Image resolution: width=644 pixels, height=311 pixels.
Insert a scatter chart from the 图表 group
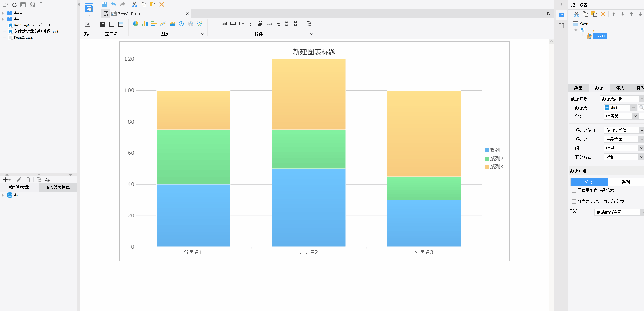pyautogui.click(x=200, y=24)
